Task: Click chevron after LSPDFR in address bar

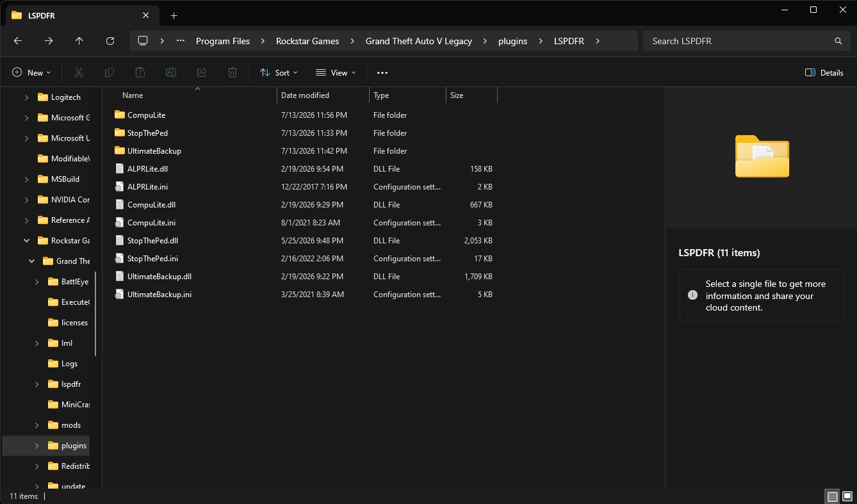Action: (x=598, y=41)
